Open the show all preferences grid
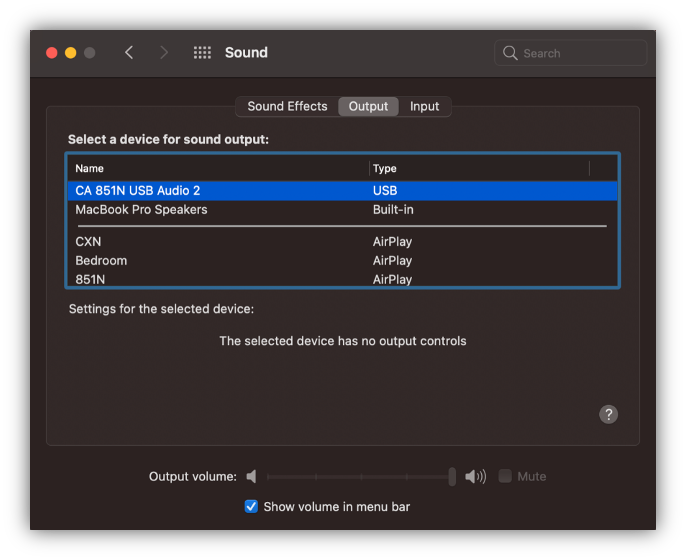Screen dimensions: 686x560 tap(202, 53)
